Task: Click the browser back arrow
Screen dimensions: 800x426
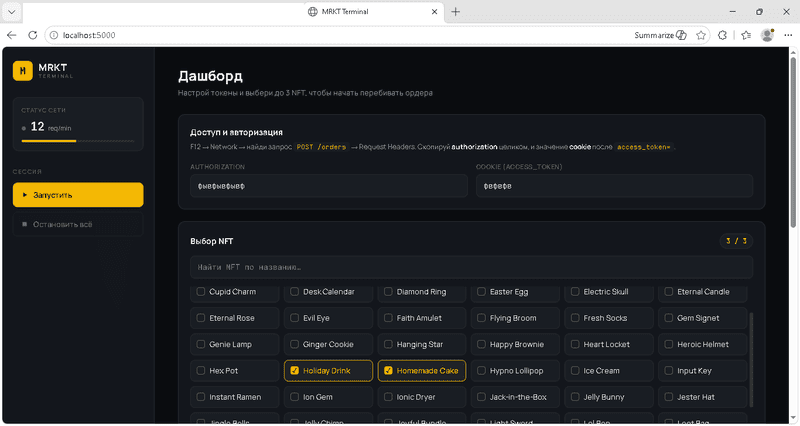Action: [12, 35]
